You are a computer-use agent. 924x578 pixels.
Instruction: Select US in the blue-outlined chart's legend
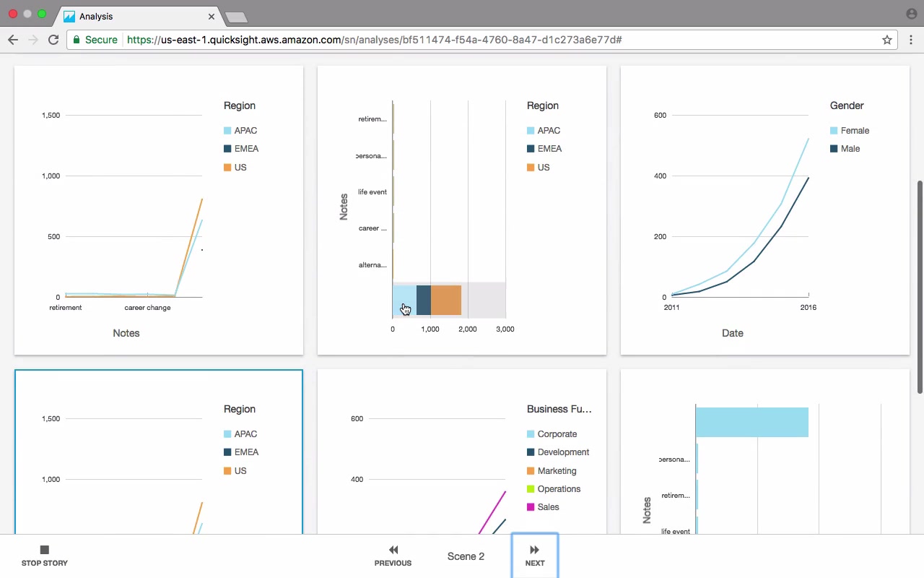(x=235, y=471)
